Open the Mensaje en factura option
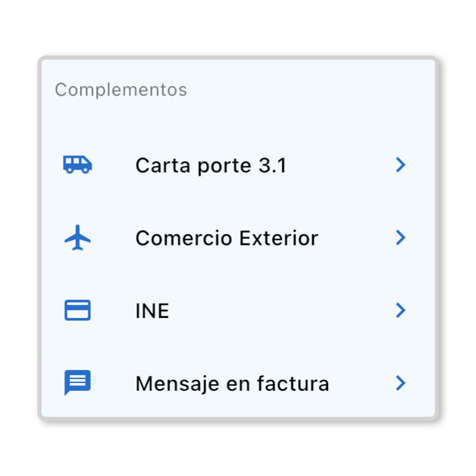This screenshot has height=476, width=476. (232, 383)
